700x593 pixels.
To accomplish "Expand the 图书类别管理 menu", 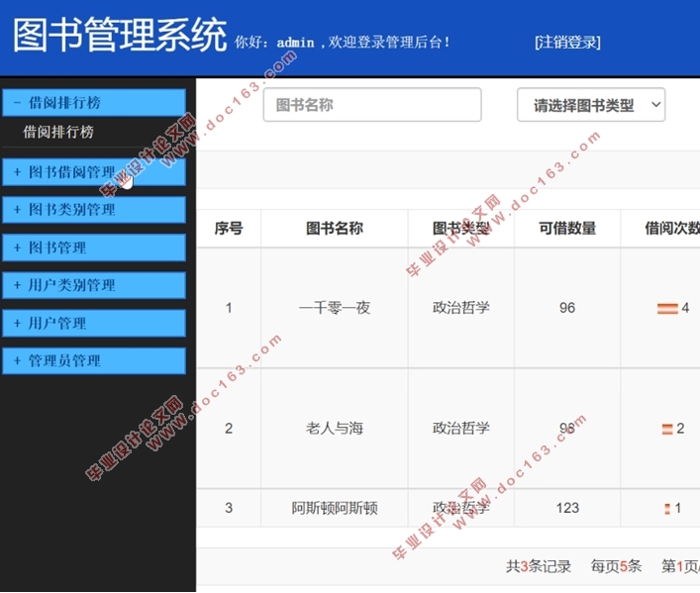I will [x=94, y=210].
